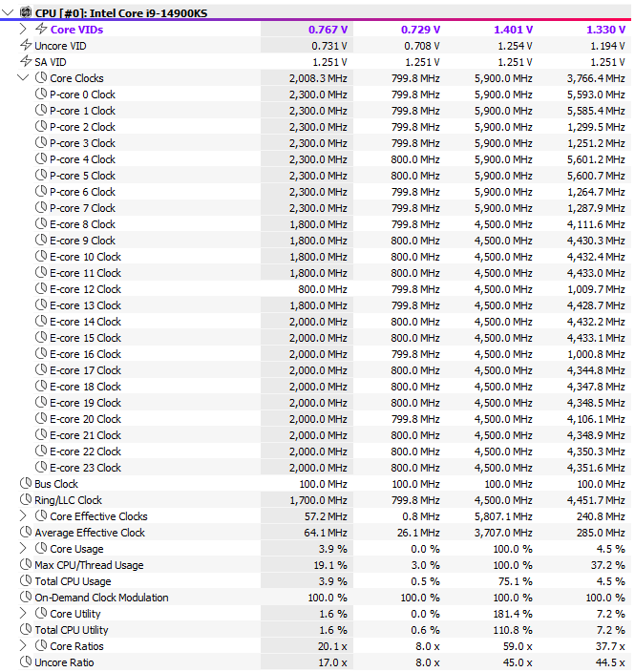
Task: Click the 0.767 V current Core VIDs value
Action: pyautogui.click(x=328, y=30)
